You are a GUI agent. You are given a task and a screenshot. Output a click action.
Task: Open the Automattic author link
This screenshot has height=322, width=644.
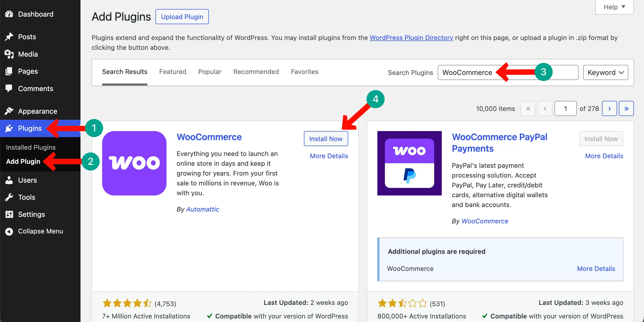click(203, 209)
